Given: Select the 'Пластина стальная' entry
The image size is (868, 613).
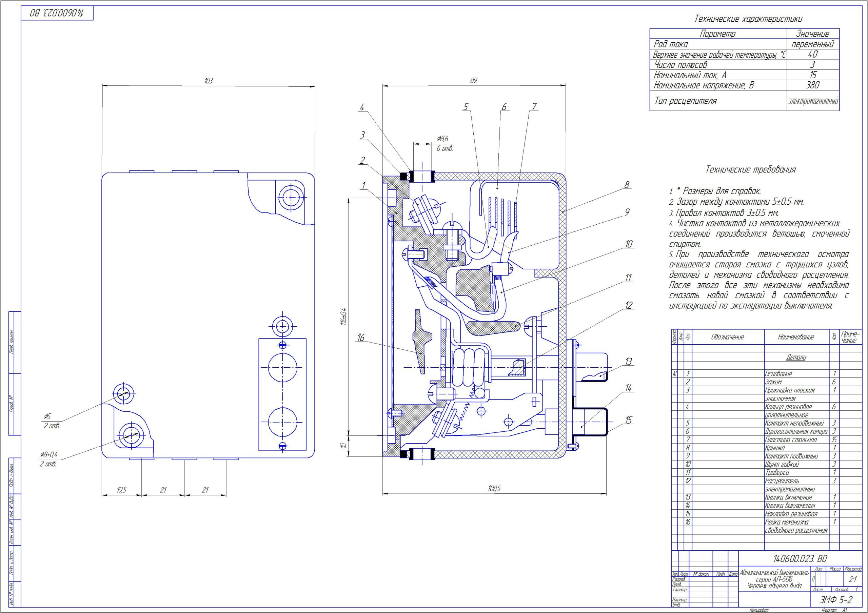Looking at the screenshot, I should click(791, 440).
